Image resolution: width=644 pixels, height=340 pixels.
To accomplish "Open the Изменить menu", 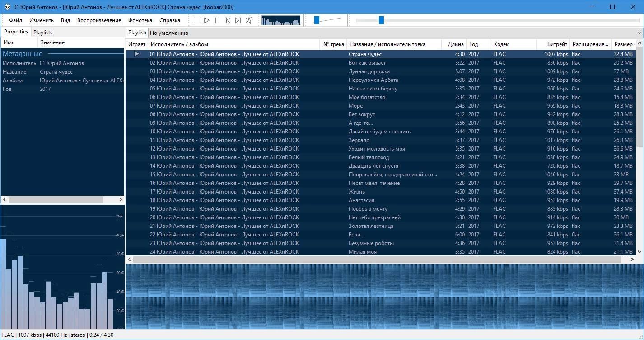I will click(42, 20).
